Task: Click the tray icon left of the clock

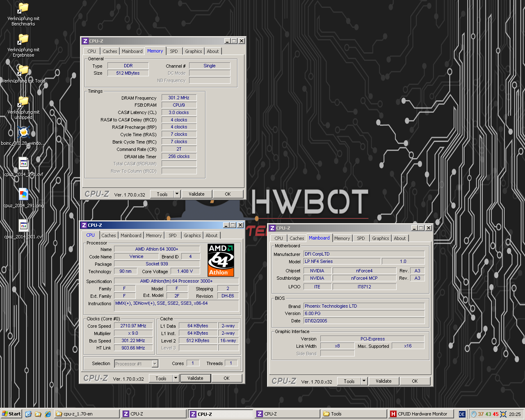Action: pyautogui.click(x=503, y=414)
